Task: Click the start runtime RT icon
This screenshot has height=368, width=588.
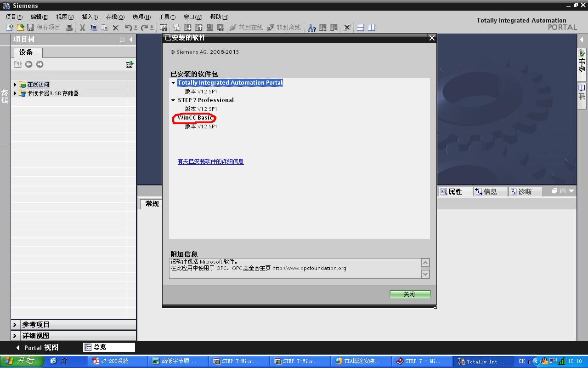Action: click(220, 28)
